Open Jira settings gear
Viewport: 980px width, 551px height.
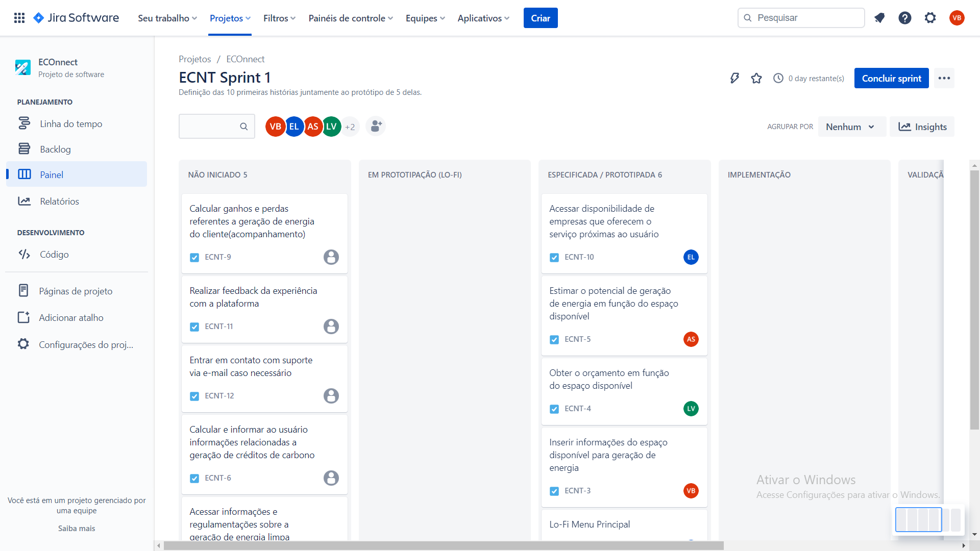pyautogui.click(x=930, y=18)
